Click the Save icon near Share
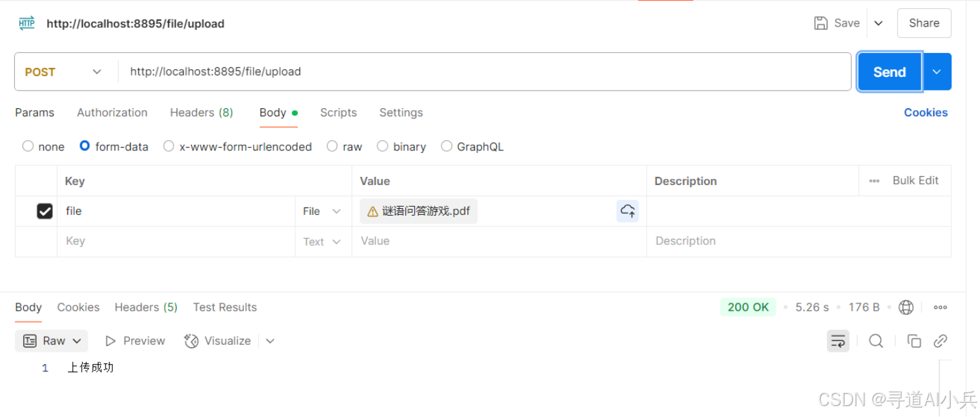 [x=819, y=22]
